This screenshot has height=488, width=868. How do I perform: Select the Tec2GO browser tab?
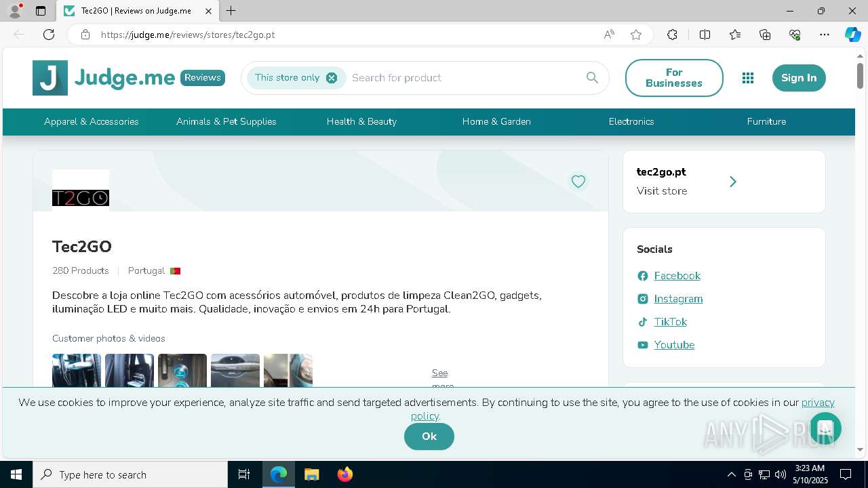tap(137, 11)
